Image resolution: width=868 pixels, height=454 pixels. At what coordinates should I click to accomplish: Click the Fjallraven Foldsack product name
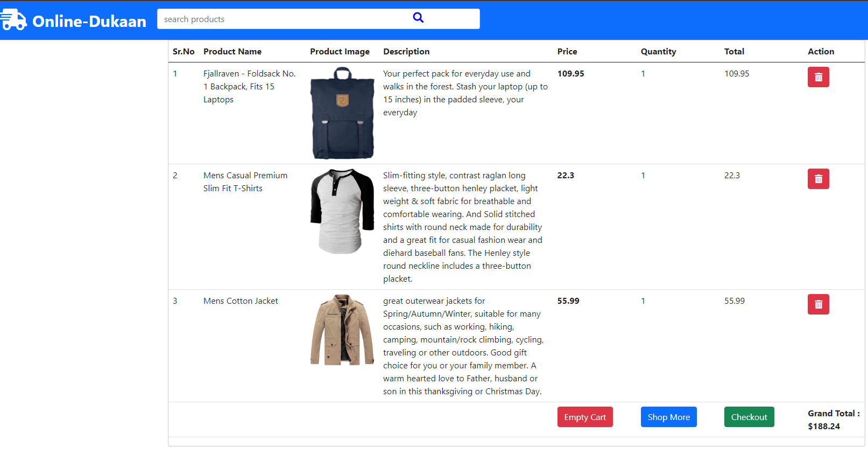pyautogui.click(x=249, y=87)
